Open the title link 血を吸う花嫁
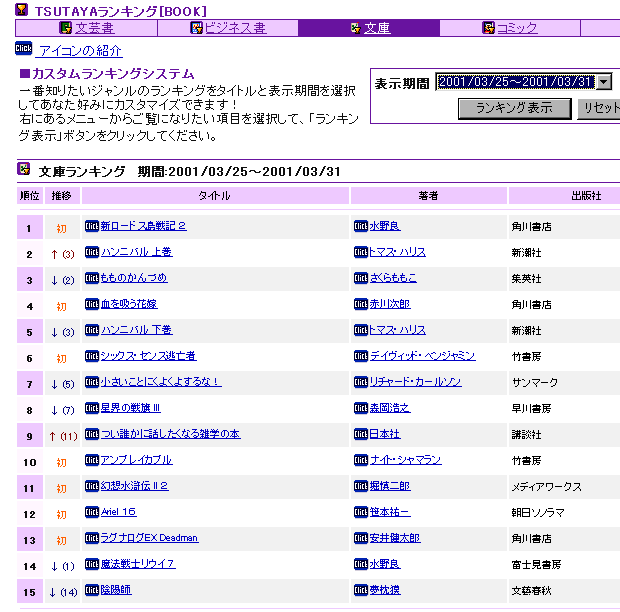The image size is (620, 612). click(129, 304)
